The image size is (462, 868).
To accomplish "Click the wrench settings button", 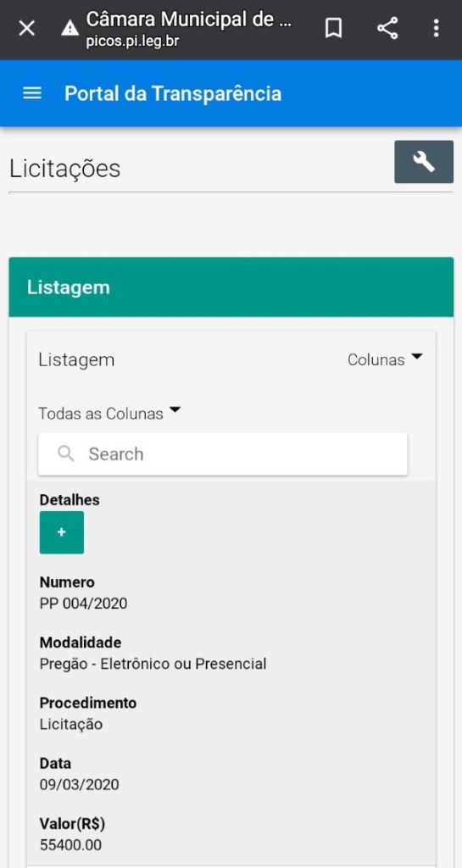I will tap(424, 162).
